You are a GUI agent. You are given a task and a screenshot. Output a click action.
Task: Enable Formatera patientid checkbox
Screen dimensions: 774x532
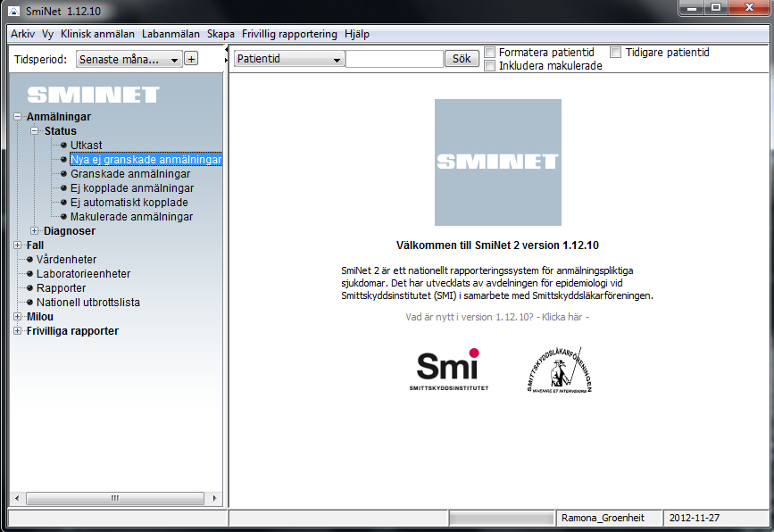(490, 53)
